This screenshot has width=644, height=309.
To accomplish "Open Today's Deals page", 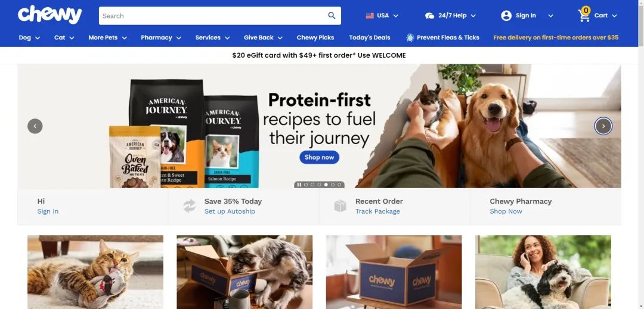I will (370, 38).
